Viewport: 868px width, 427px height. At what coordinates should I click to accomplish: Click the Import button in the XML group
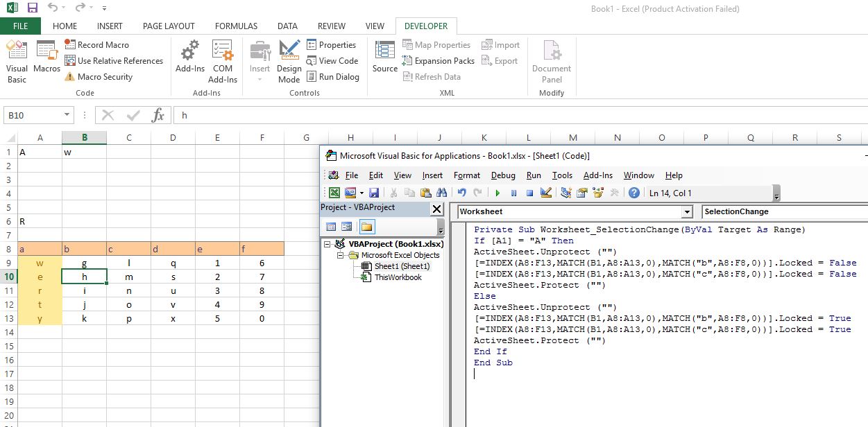pyautogui.click(x=501, y=44)
